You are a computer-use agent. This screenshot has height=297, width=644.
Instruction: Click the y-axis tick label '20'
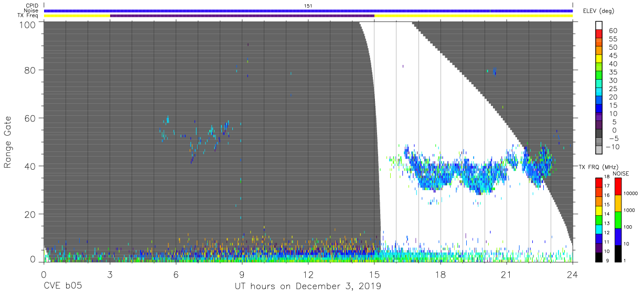[x=31, y=214]
